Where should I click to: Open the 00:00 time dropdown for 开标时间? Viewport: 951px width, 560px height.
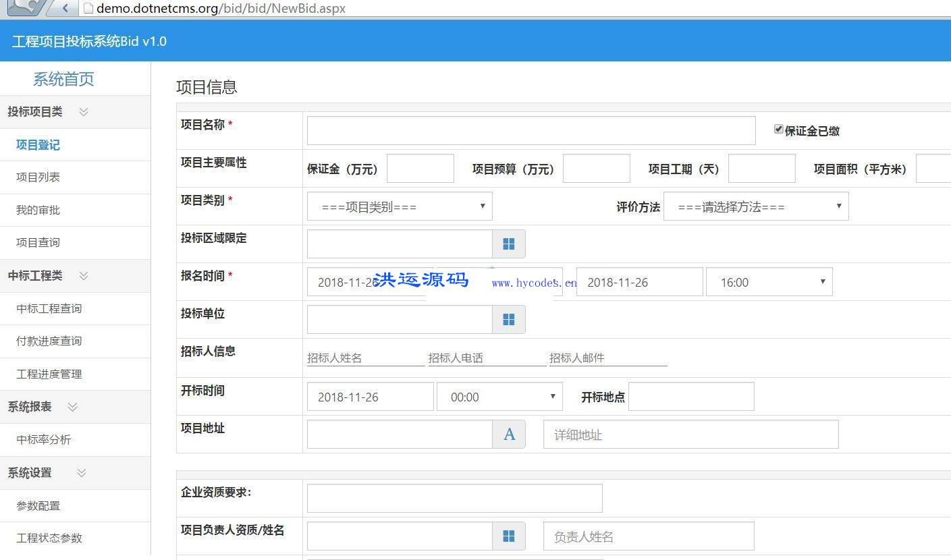coord(499,397)
